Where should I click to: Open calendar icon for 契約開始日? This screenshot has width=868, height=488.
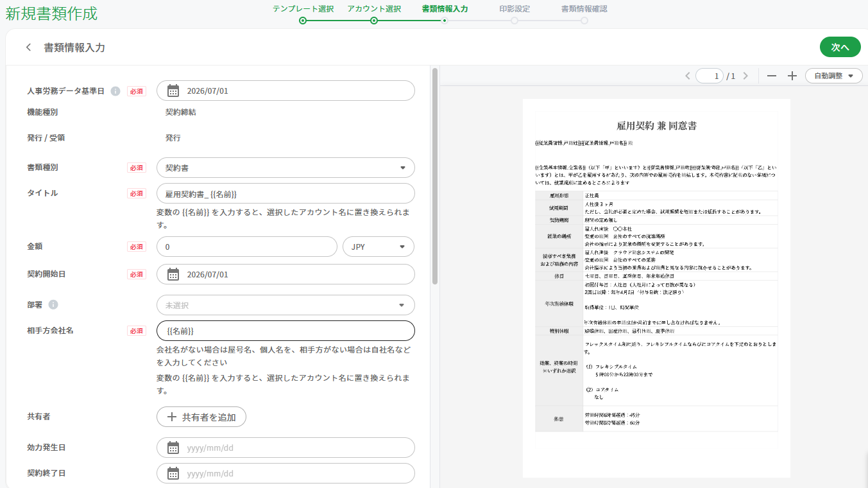[x=173, y=274]
